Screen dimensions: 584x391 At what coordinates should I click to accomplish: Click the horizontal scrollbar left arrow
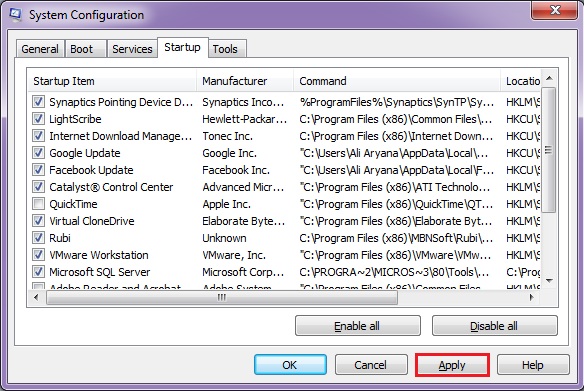(36, 297)
